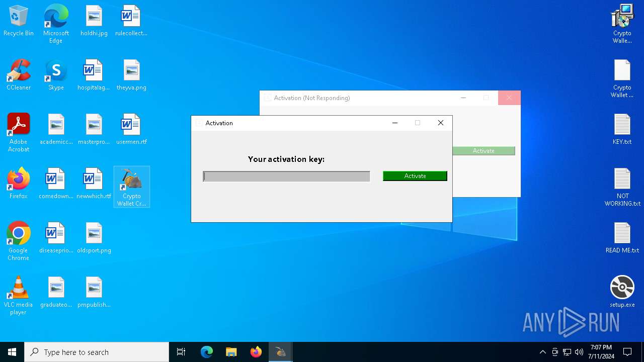Select newwhich.rtf document
Viewport: 644px width, 362px height.
(94, 184)
